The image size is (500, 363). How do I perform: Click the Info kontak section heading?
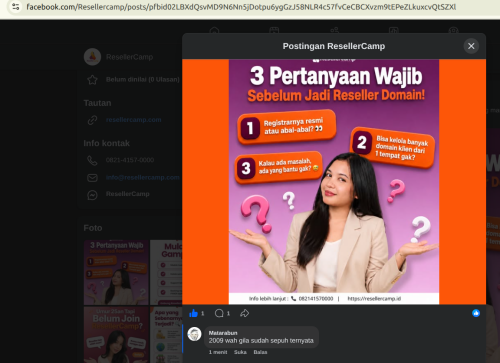[x=107, y=143]
